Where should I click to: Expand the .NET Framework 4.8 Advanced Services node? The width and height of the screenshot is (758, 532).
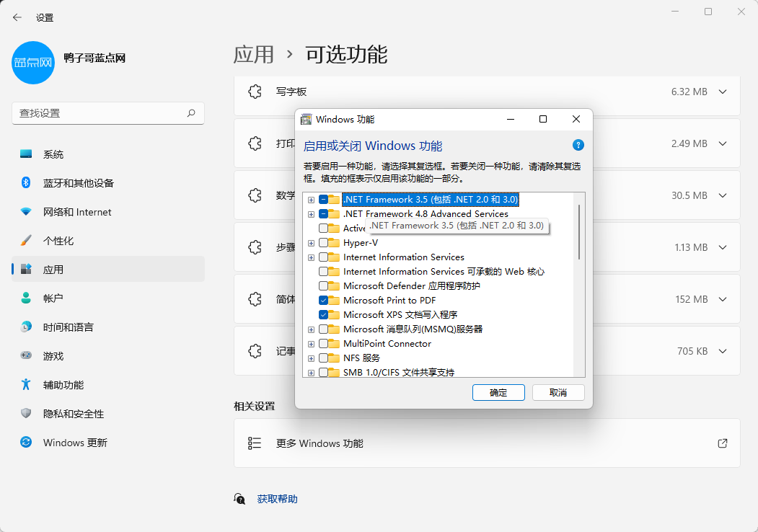311,214
